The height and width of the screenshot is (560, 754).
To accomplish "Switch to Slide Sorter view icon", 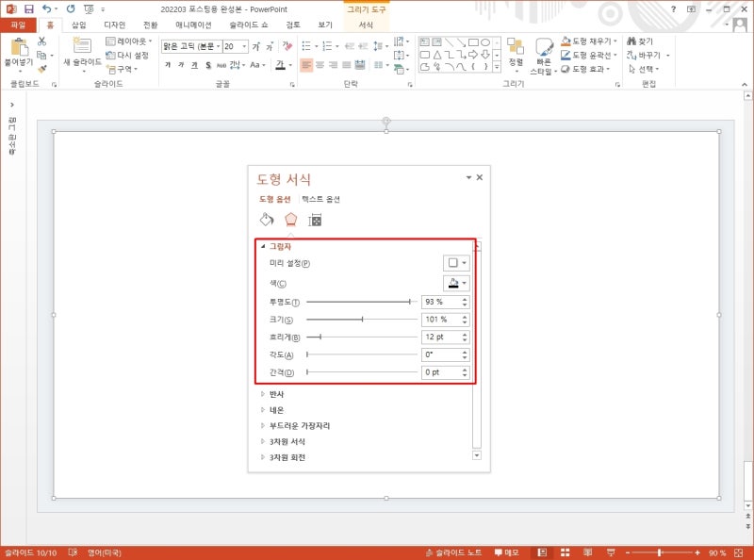I will [563, 552].
